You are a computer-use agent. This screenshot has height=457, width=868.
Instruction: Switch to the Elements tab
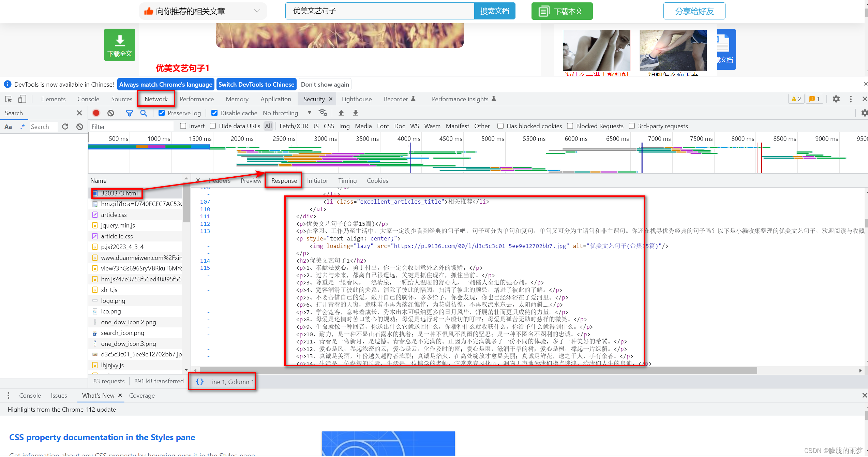coord(53,99)
